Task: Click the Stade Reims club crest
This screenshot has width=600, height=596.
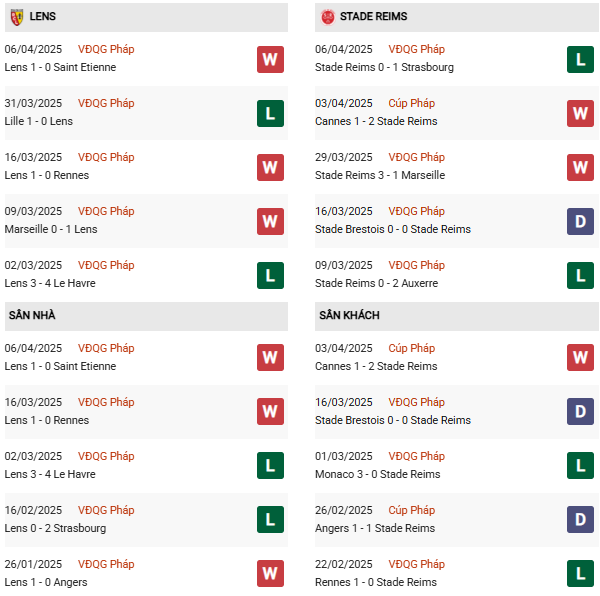Action: (327, 17)
